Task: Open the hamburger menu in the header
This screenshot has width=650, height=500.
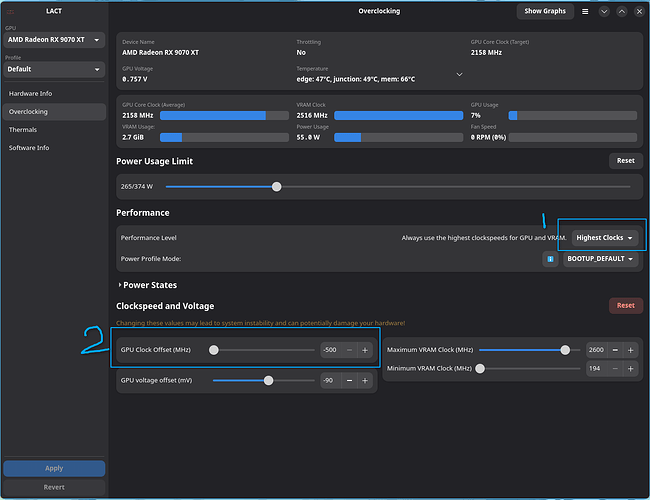Action: 585,12
